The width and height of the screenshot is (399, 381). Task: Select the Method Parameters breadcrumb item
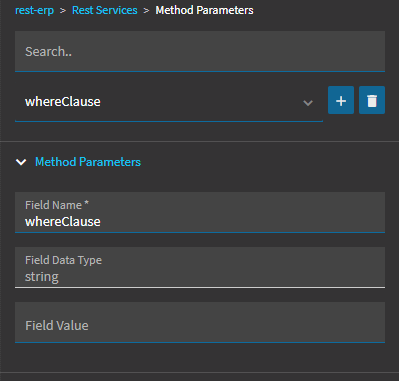pos(204,10)
